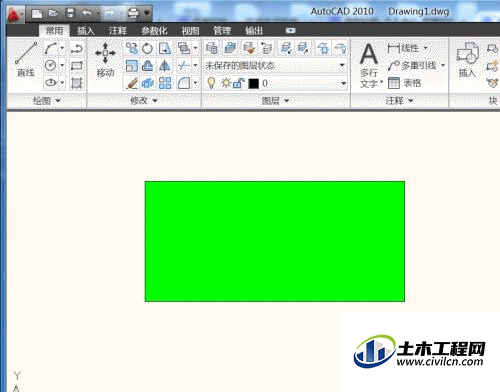500x392 pixels.
Task: Expand the 图层 panel
Action: click(x=275, y=100)
